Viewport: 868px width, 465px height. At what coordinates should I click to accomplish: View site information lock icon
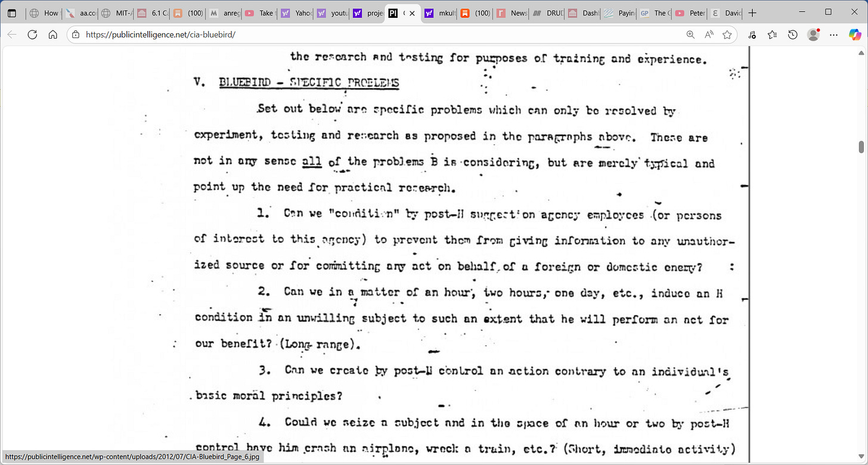[76, 35]
